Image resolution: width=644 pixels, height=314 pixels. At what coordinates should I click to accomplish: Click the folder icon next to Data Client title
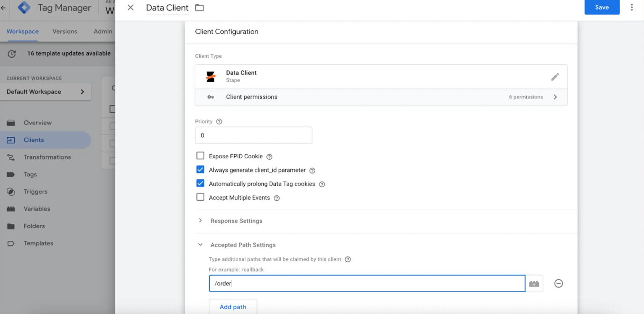199,8
